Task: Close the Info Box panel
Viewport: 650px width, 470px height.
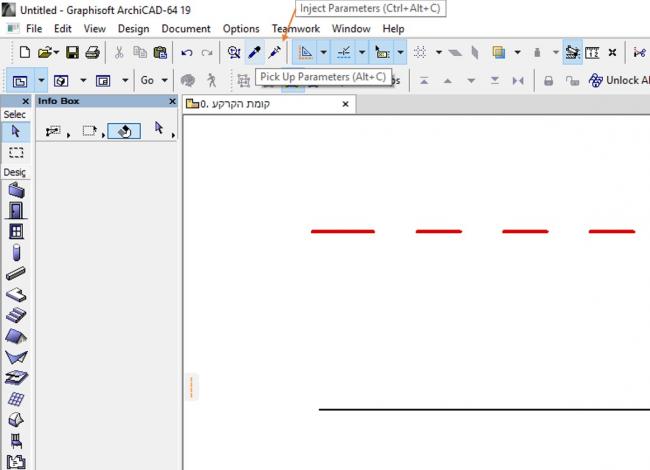Action: tap(172, 102)
